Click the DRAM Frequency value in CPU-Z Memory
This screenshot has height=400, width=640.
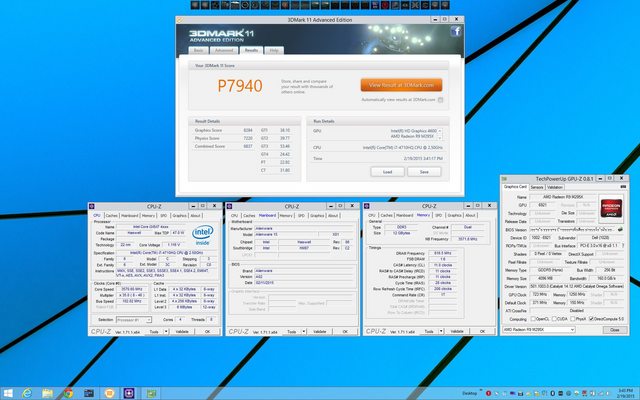[443, 253]
